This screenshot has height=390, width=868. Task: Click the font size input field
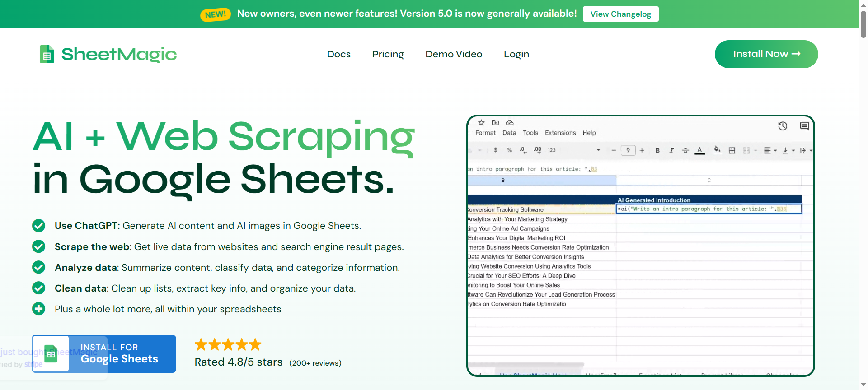coord(628,150)
